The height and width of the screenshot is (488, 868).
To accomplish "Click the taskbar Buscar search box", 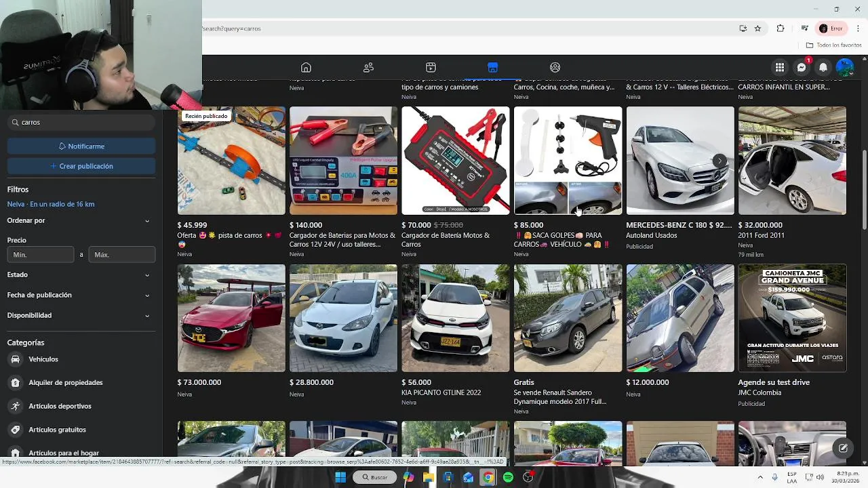I will [x=374, y=477].
